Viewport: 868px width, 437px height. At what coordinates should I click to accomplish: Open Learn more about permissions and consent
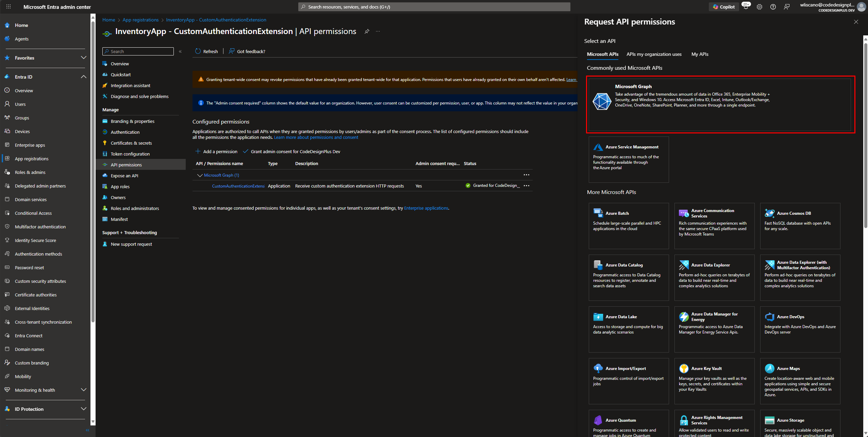pyautogui.click(x=316, y=137)
